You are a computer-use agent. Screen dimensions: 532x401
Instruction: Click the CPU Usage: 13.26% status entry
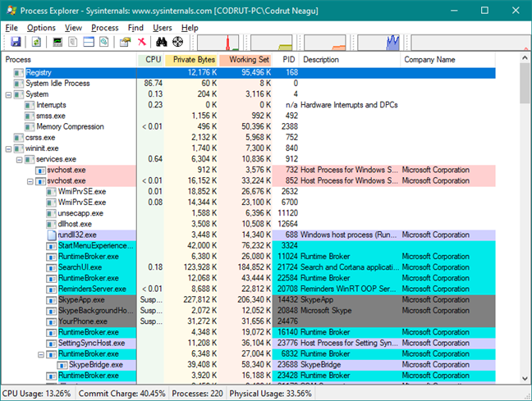[x=37, y=394]
